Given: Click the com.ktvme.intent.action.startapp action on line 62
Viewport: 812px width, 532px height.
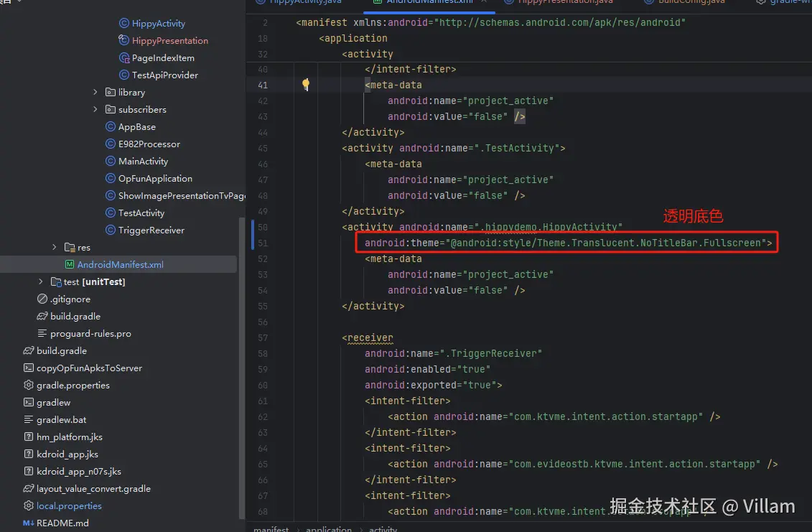Looking at the screenshot, I should [554, 416].
